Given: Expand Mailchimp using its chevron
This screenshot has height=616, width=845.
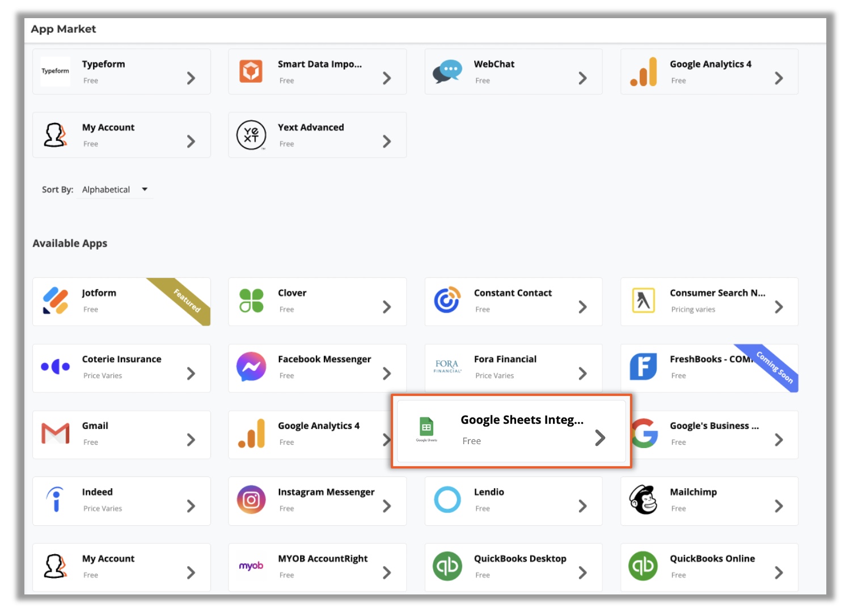Looking at the screenshot, I should [779, 506].
